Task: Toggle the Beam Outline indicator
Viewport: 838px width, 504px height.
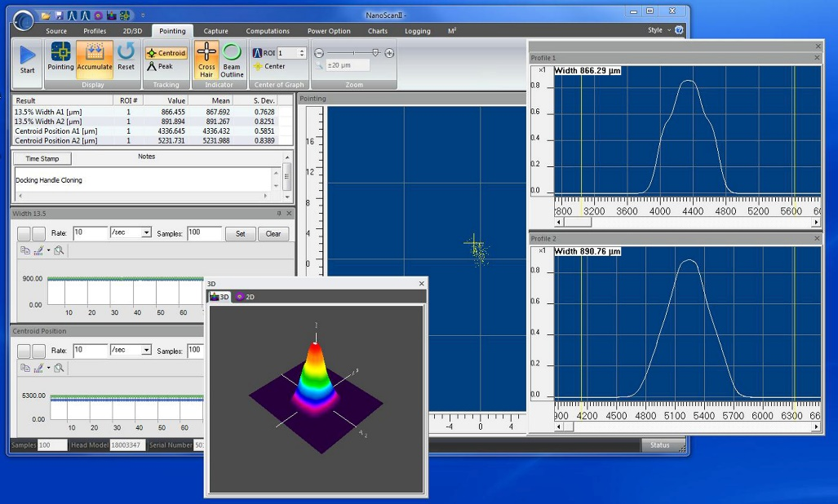Action: tap(232, 60)
